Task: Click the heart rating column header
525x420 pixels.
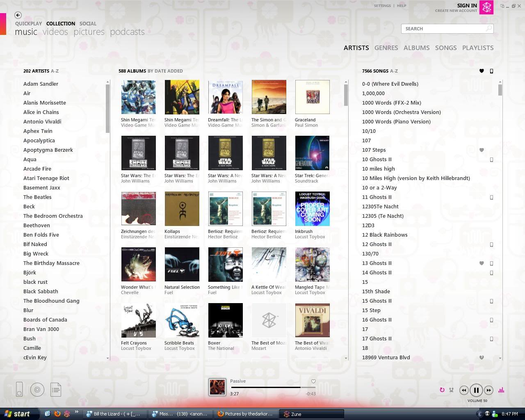Action: pos(482,71)
